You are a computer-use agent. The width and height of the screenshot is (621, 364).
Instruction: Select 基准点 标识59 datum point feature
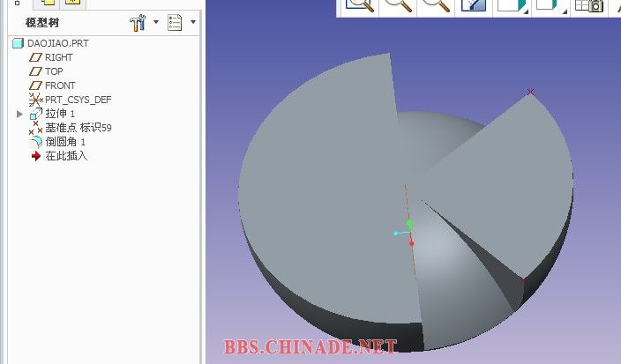coord(70,128)
